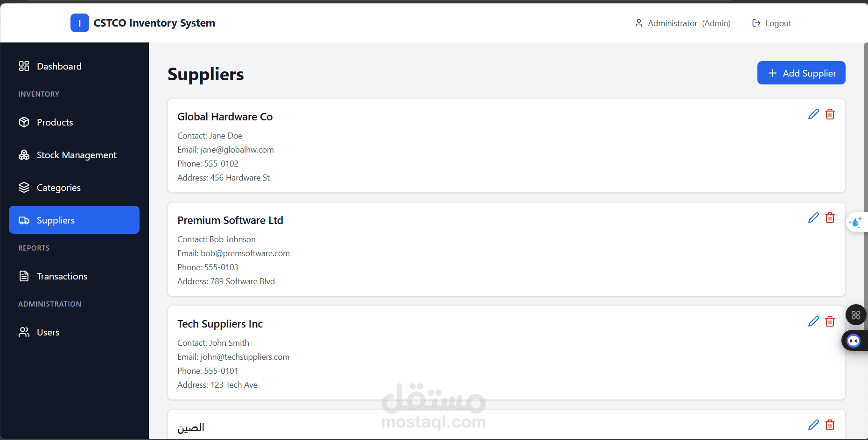Click the Add Supplier button
868x440 pixels.
click(x=801, y=73)
